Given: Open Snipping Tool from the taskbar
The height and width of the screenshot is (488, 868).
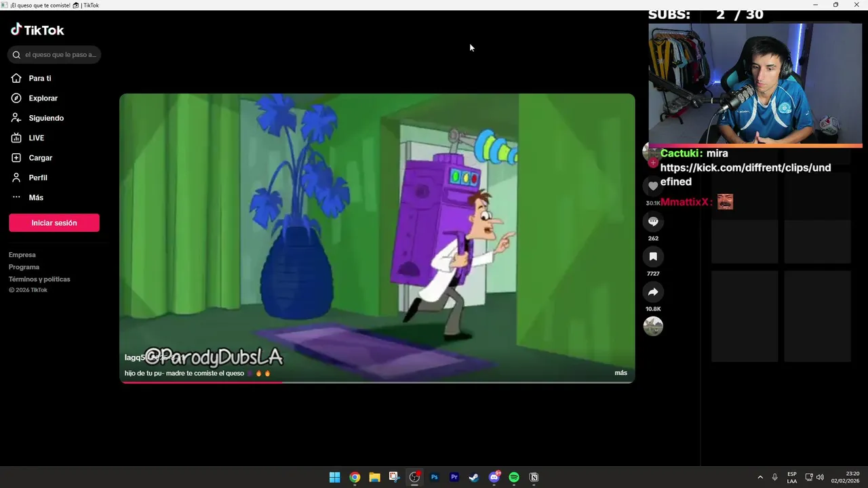Looking at the screenshot, I should click(x=394, y=477).
